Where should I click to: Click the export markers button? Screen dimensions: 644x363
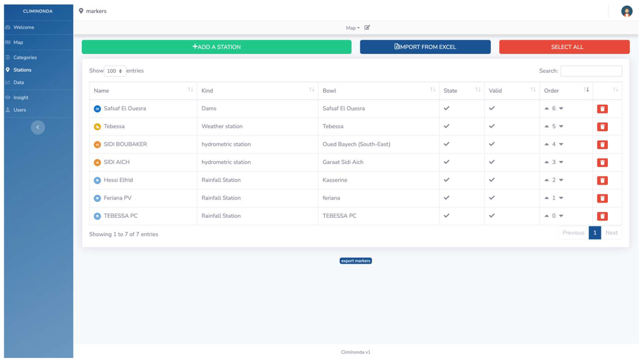pyautogui.click(x=356, y=261)
